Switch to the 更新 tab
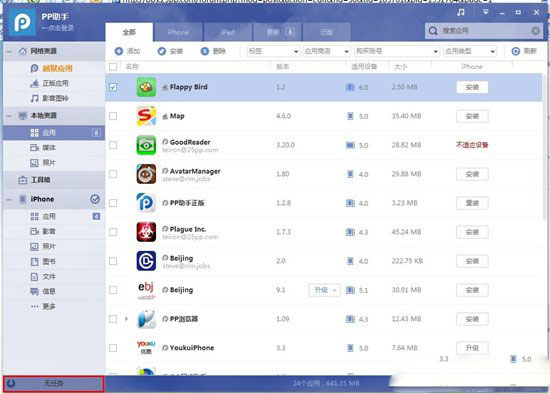 277,32
